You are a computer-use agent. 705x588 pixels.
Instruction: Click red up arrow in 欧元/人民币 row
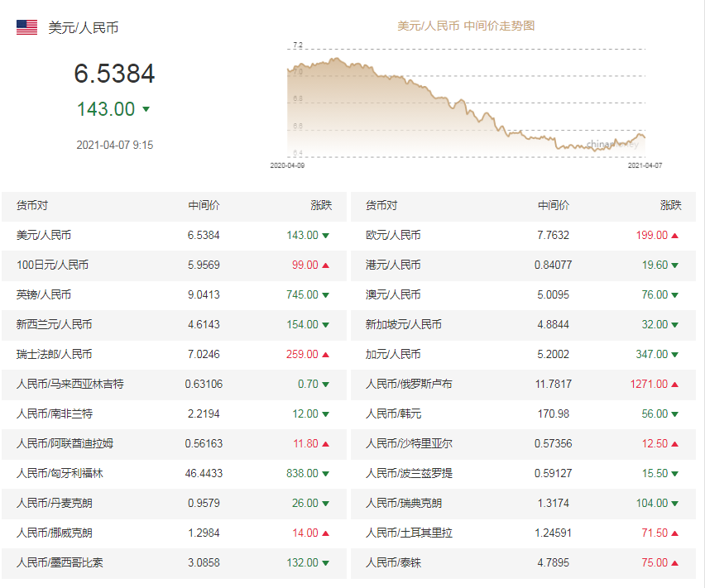[x=675, y=236]
